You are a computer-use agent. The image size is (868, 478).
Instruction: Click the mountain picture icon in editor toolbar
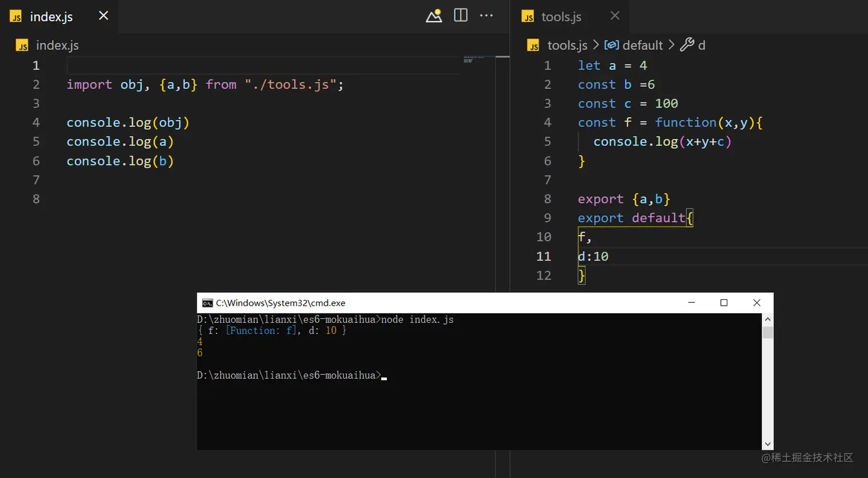click(x=434, y=16)
